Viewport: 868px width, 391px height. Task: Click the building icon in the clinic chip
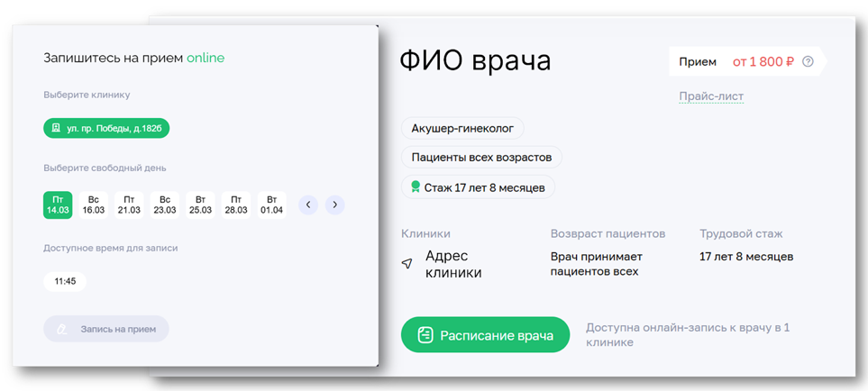(55, 128)
